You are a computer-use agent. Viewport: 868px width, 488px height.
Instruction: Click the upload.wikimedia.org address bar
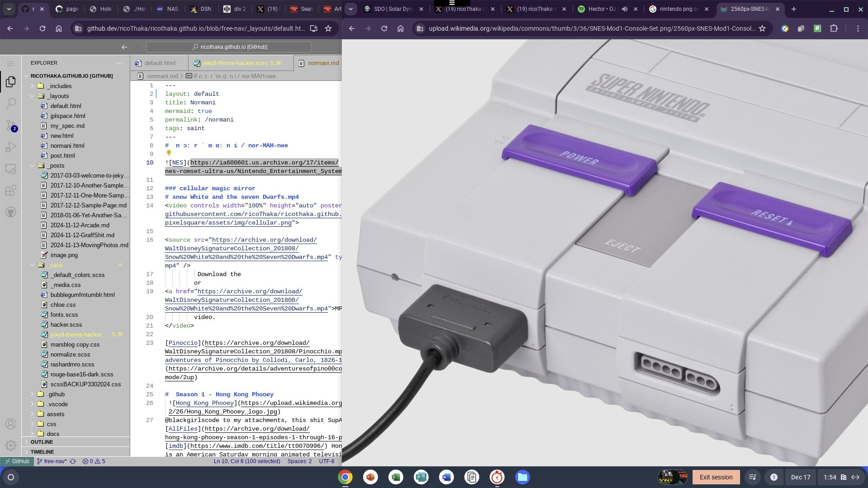591,28
